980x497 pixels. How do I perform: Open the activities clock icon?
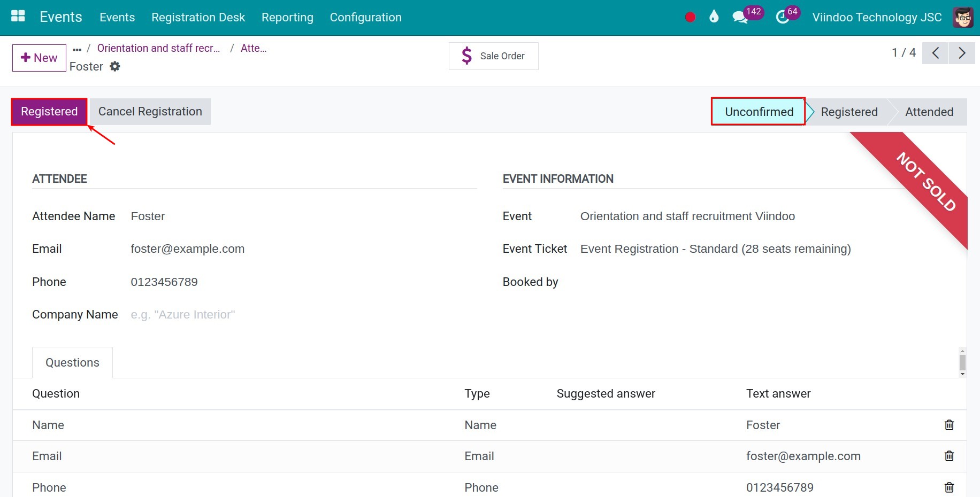pos(782,17)
